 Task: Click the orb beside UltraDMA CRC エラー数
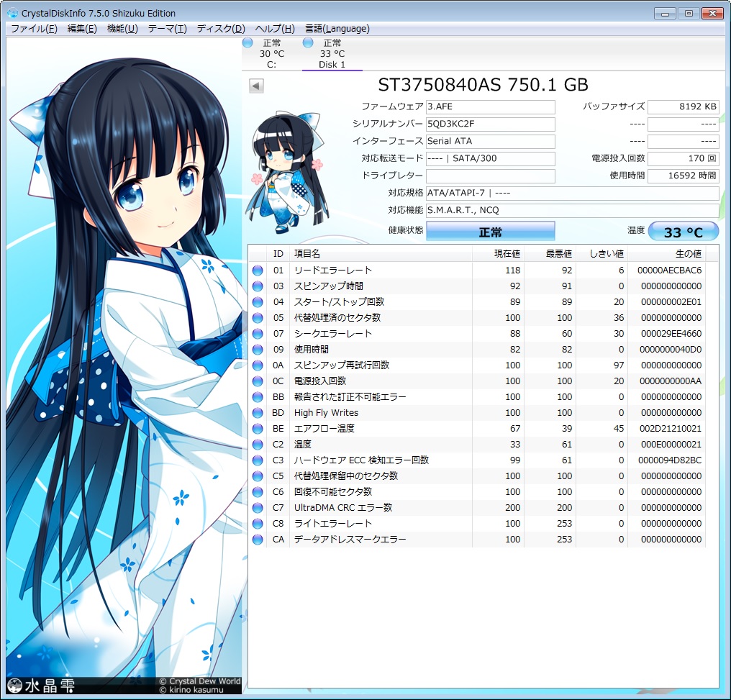click(x=258, y=507)
